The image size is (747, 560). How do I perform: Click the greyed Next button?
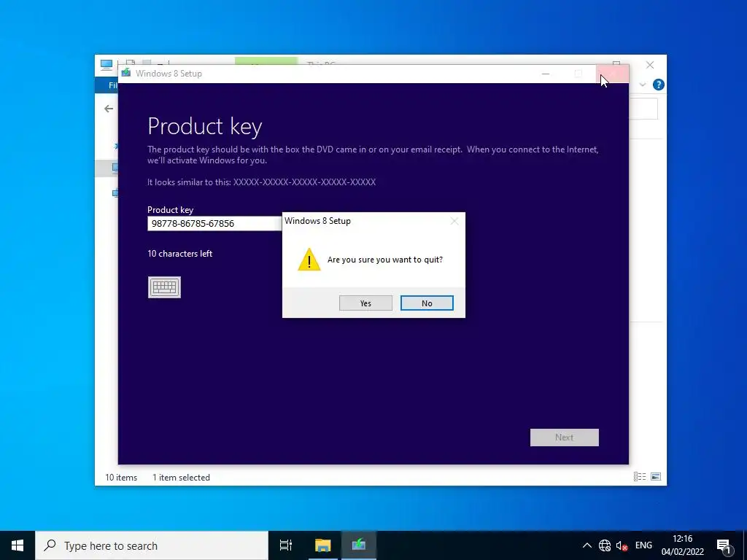coord(564,437)
